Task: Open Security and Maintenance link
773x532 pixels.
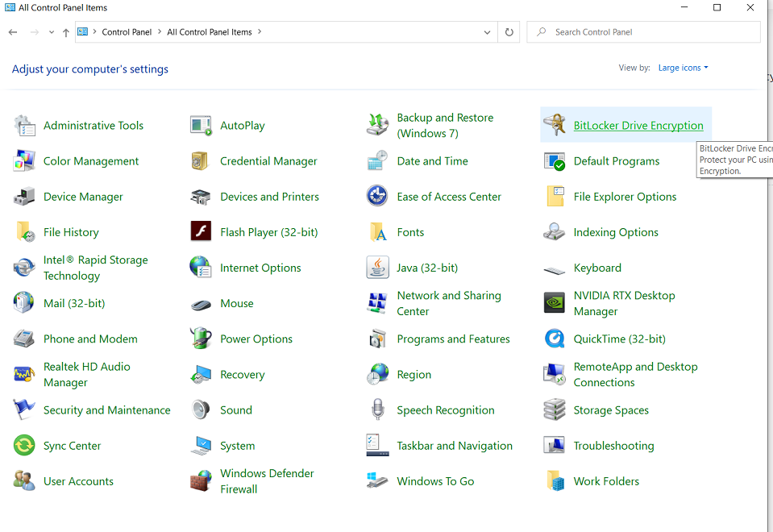Action: (106, 410)
